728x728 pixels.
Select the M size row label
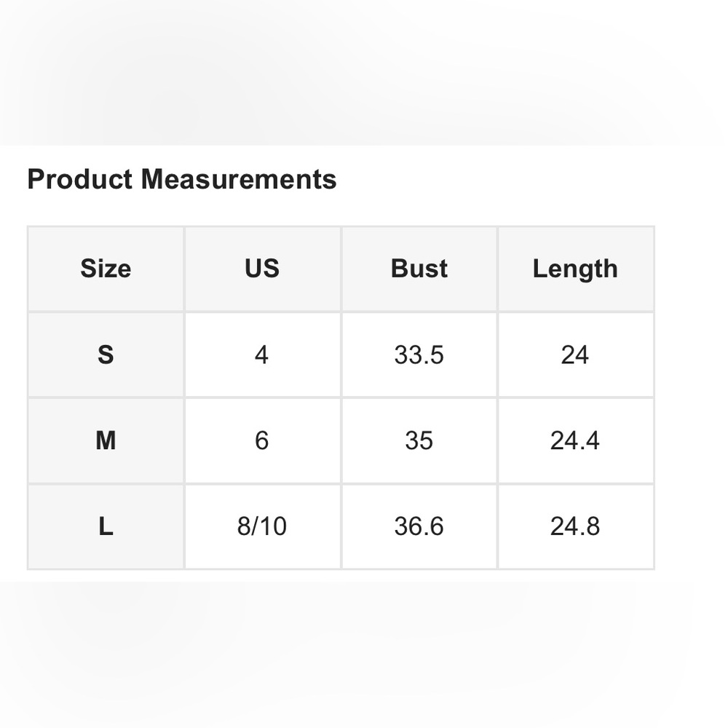[x=106, y=440]
